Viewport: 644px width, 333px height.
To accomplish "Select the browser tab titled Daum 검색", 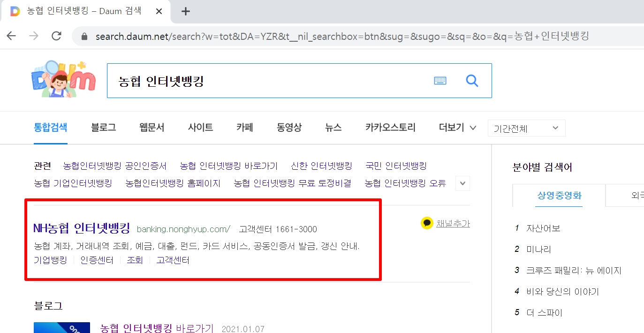I will [84, 11].
